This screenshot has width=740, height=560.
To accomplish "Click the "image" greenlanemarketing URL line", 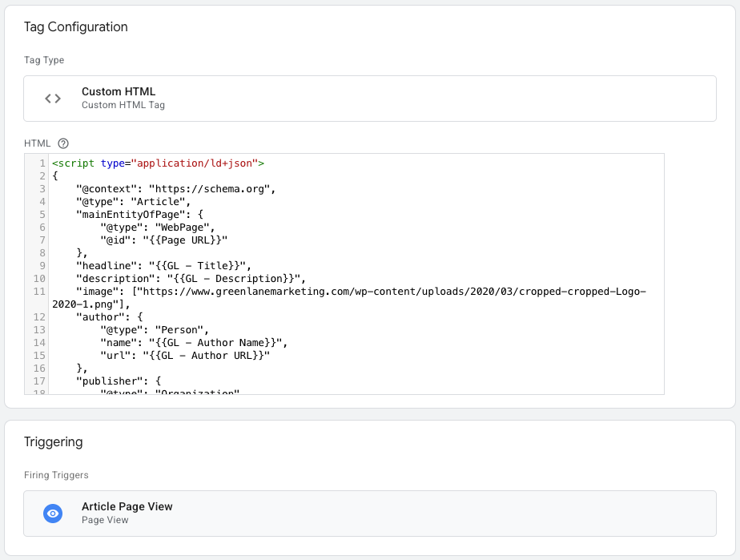I will click(349, 298).
